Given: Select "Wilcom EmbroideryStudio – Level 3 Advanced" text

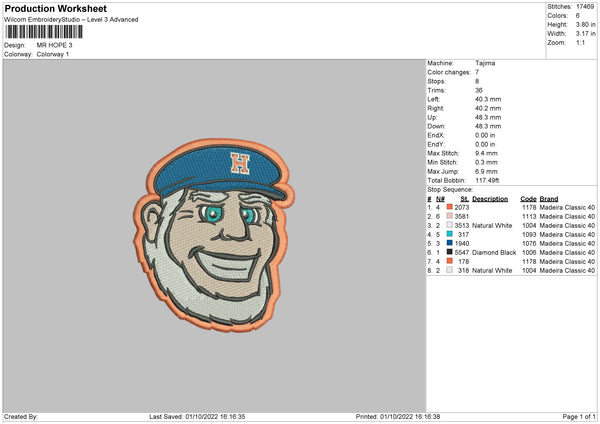Looking at the screenshot, I should 71,20.
